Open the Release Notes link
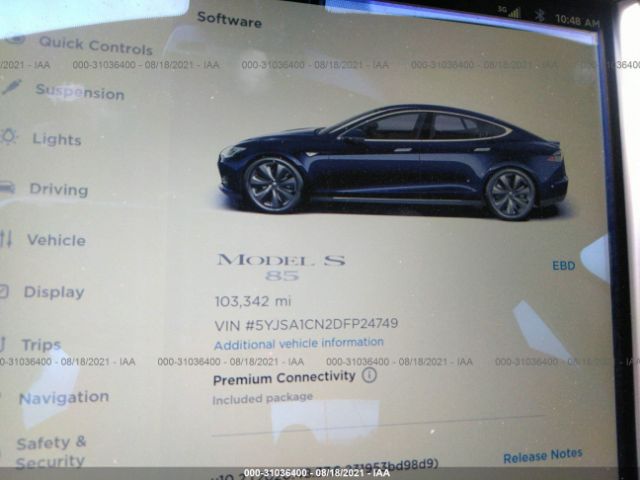The image size is (640, 480). pos(542,456)
